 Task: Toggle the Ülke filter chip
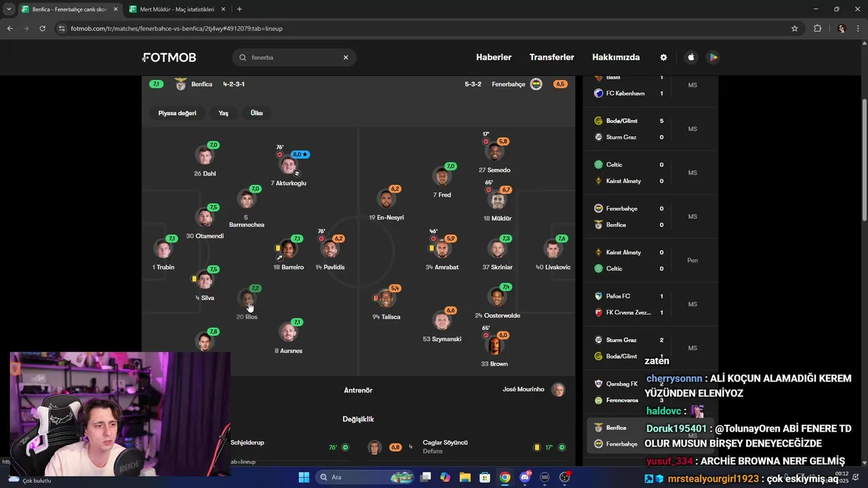[256, 113]
